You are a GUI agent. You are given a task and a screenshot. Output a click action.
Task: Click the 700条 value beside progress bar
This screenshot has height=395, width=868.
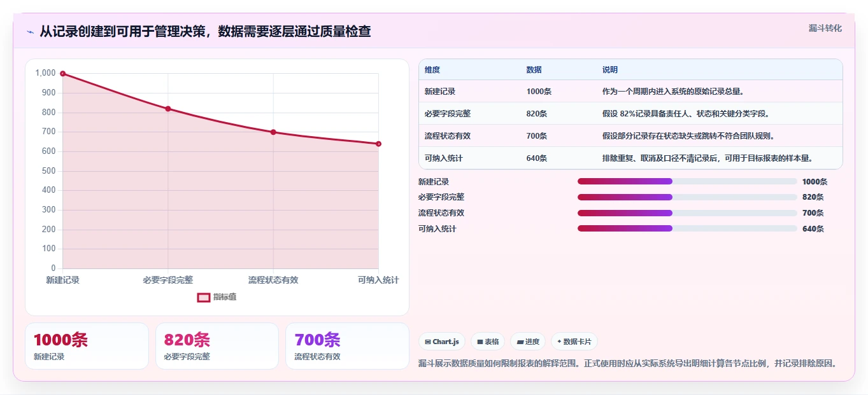813,213
